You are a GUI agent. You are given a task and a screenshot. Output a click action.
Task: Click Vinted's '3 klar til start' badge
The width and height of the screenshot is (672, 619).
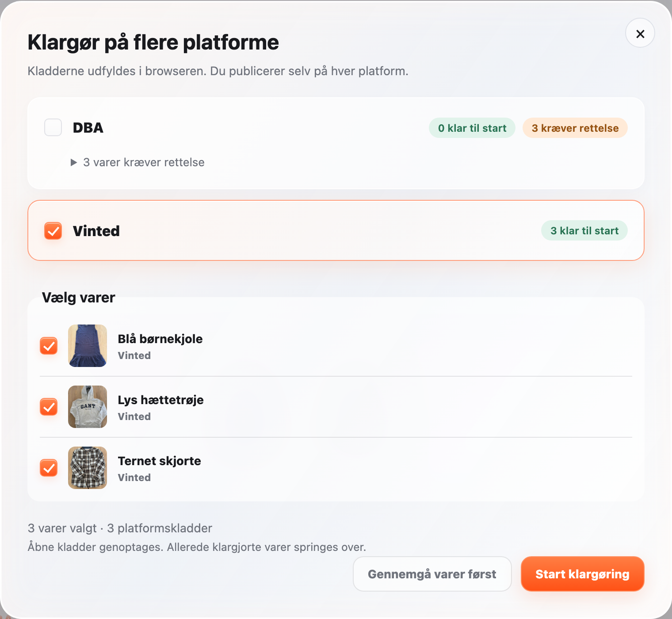pyautogui.click(x=584, y=230)
